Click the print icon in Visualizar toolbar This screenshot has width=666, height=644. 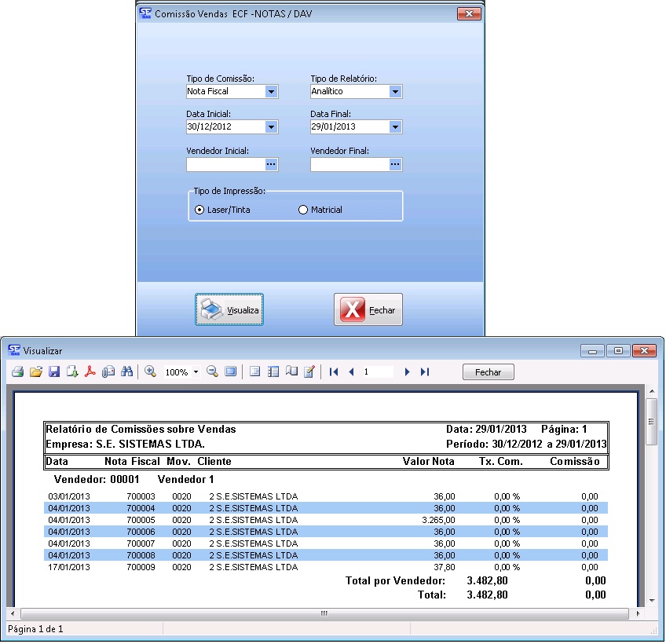click(x=17, y=372)
